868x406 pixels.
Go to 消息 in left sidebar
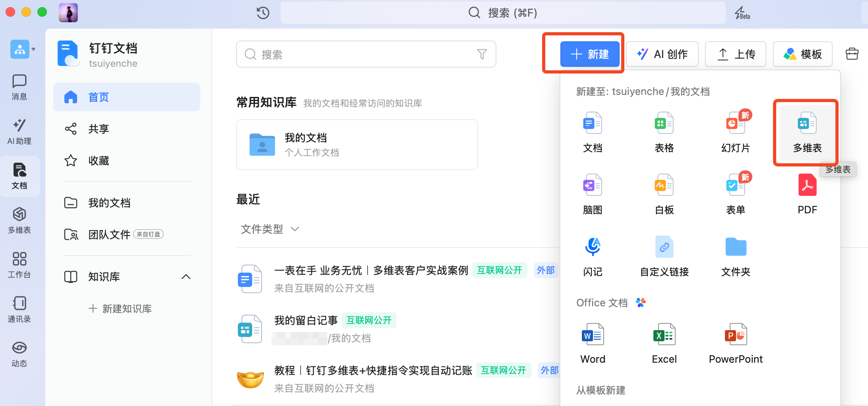19,87
